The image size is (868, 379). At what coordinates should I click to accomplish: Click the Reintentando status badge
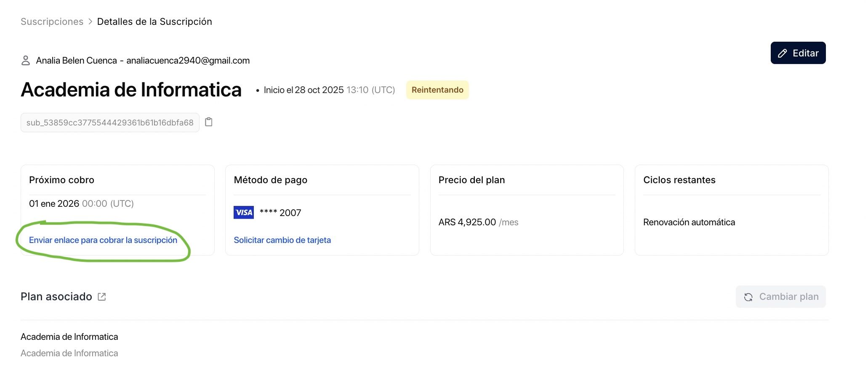(437, 90)
